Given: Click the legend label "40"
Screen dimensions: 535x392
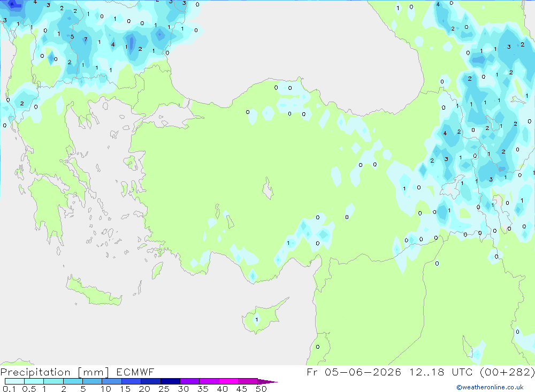Looking at the screenshot, I should coord(222,389).
